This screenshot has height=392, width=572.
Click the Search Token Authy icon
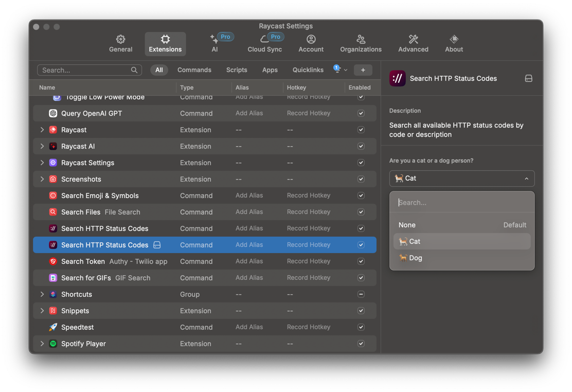pyautogui.click(x=53, y=261)
